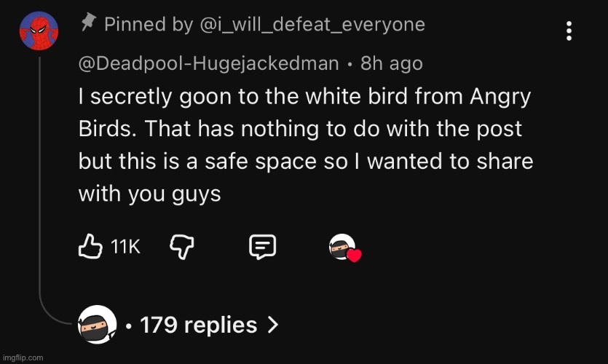Click the small red heart icon
Image resolution: width=608 pixels, height=364 pixels.
click(354, 256)
